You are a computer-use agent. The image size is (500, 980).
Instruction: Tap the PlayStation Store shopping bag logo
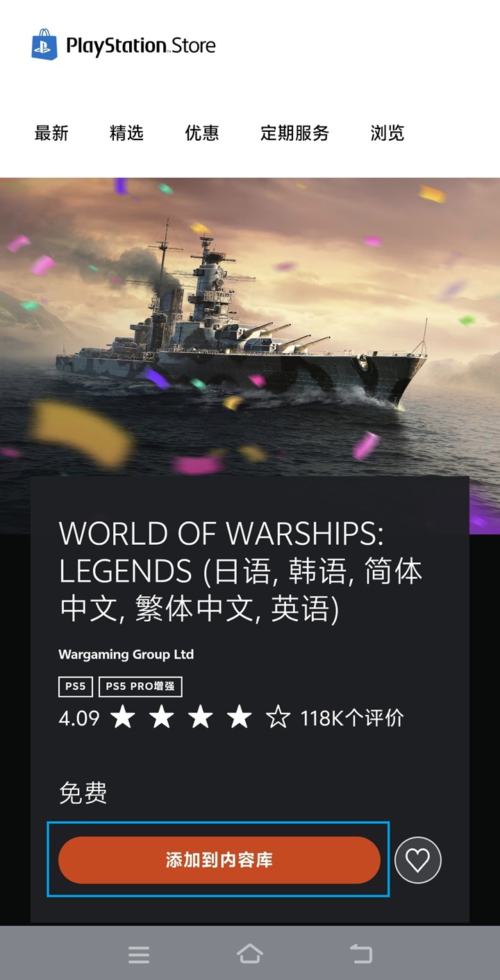pos(44,45)
